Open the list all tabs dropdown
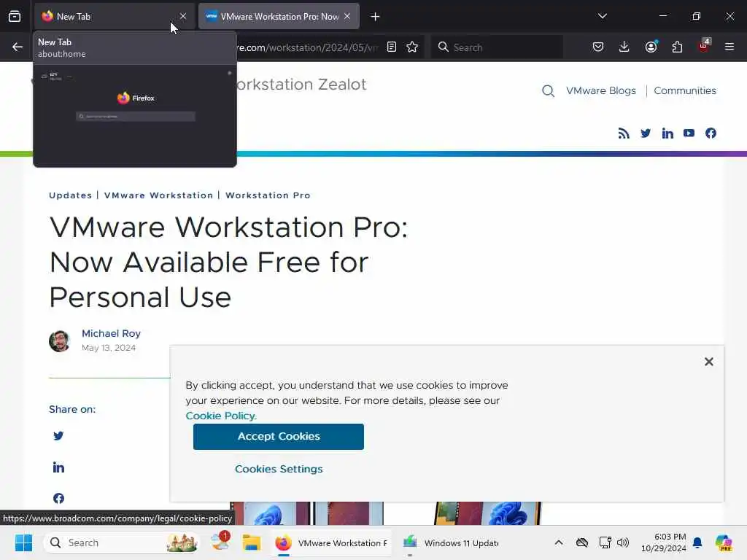This screenshot has height=560, width=747. pyautogui.click(x=602, y=16)
